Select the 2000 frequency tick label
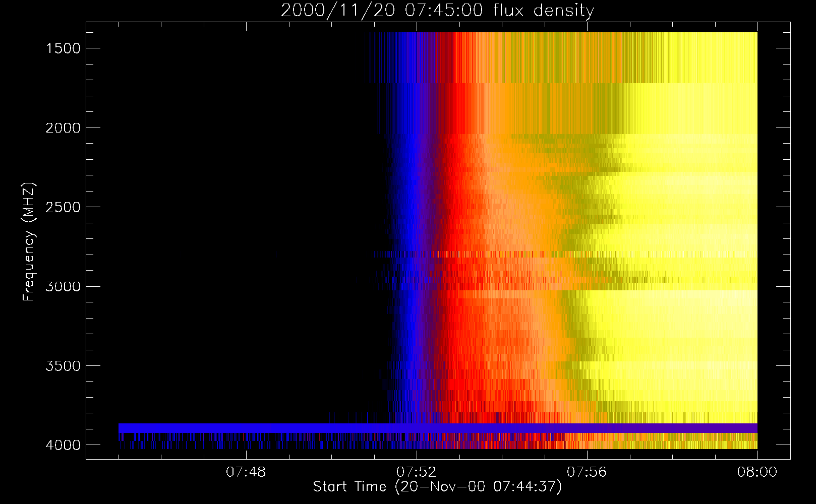Image resolution: width=816 pixels, height=504 pixels. coord(63,128)
